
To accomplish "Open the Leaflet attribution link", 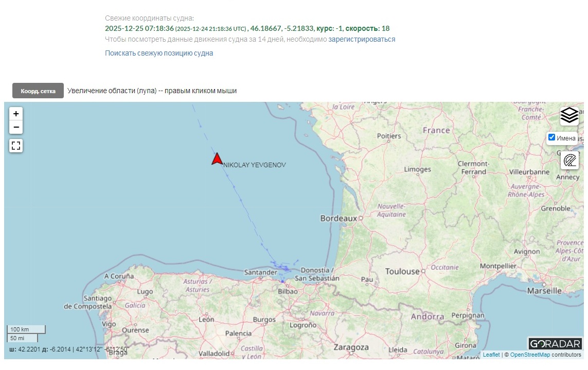I will (x=491, y=355).
